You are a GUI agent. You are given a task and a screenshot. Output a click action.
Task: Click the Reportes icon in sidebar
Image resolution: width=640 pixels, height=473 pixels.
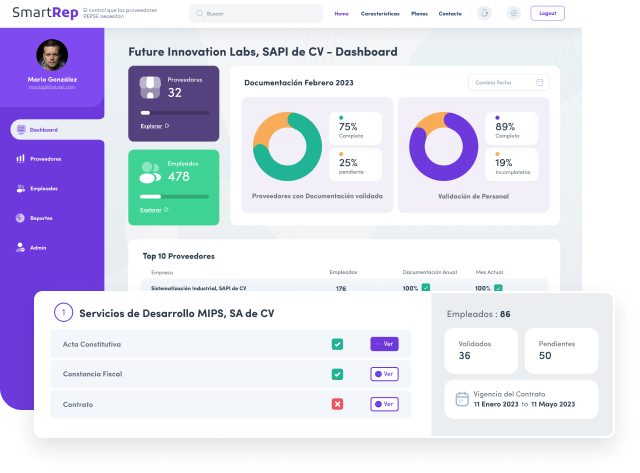pos(20,218)
